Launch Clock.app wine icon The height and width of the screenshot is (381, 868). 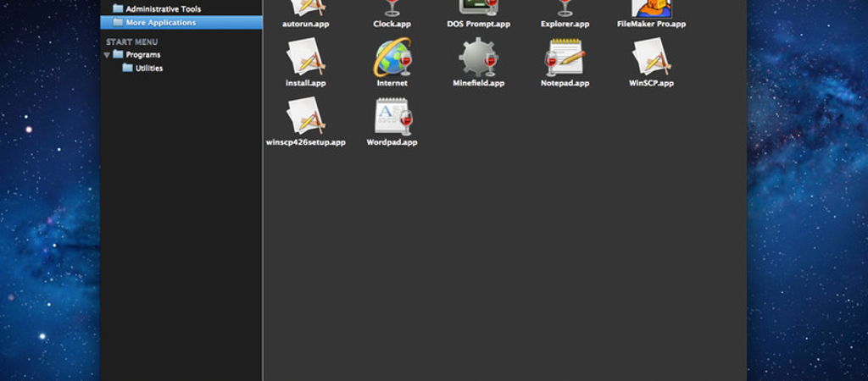point(392,7)
